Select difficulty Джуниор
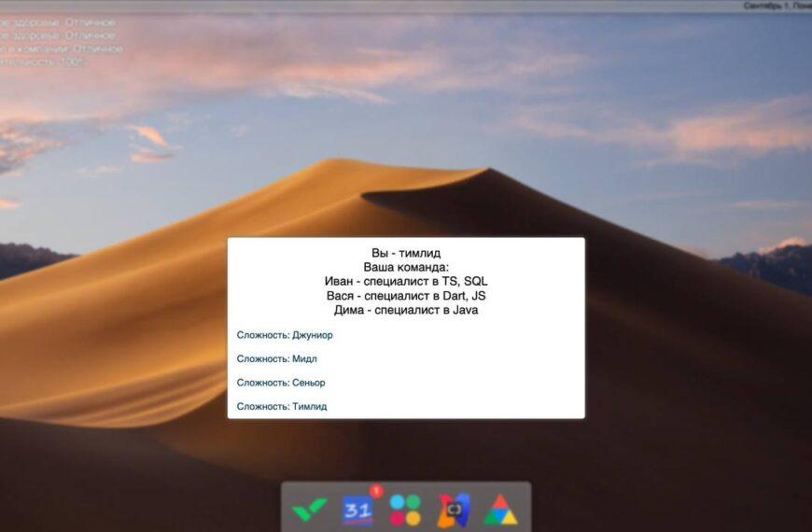 pos(285,335)
